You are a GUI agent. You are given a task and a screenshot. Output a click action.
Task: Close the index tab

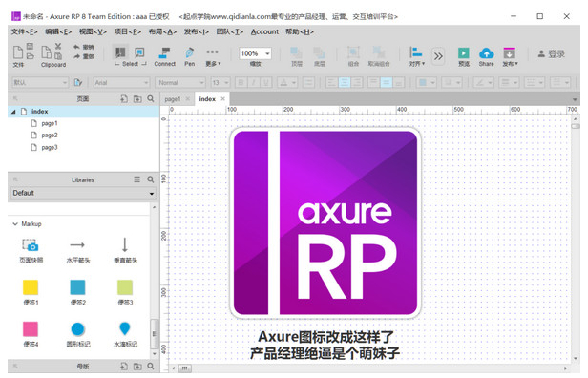coord(222,99)
